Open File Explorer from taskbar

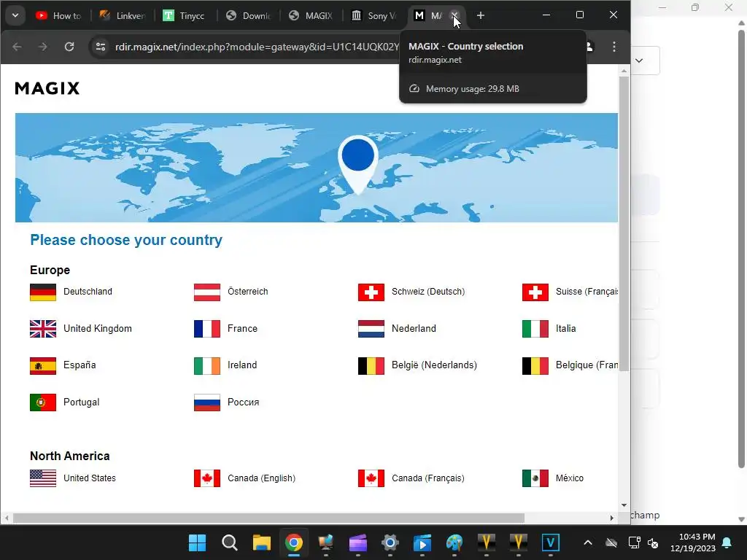tap(262, 542)
